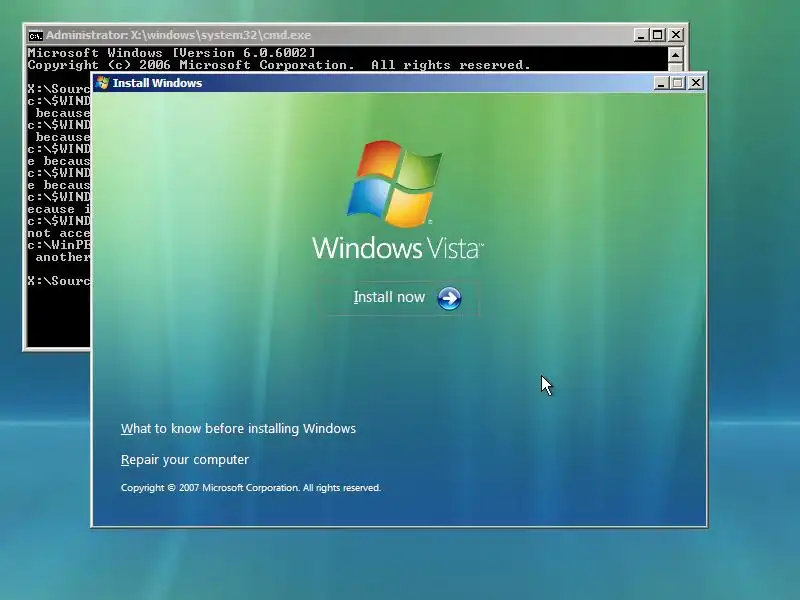Open What to know before installing Windows
800x600 pixels.
point(238,429)
